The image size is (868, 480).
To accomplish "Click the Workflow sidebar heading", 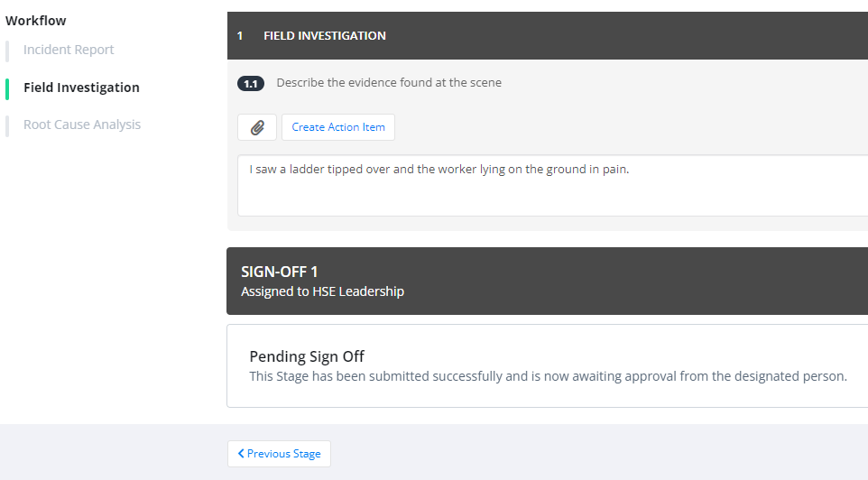I will coord(36,21).
